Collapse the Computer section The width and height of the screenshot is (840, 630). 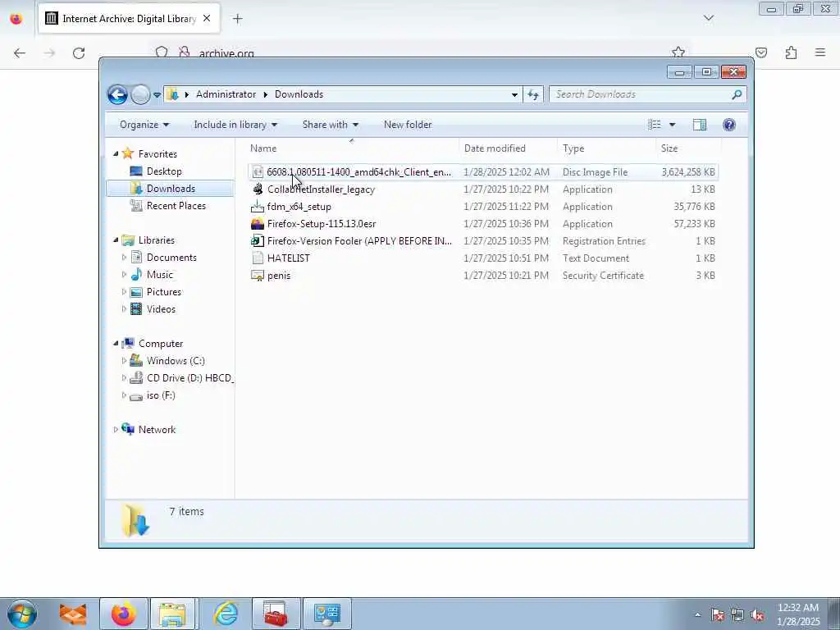[116, 344]
